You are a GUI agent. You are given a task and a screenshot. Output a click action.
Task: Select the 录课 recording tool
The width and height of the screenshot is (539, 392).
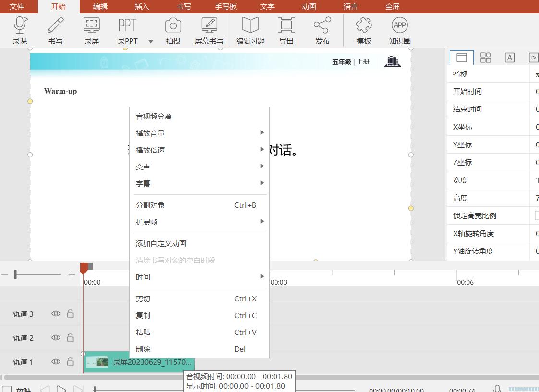tap(19, 30)
